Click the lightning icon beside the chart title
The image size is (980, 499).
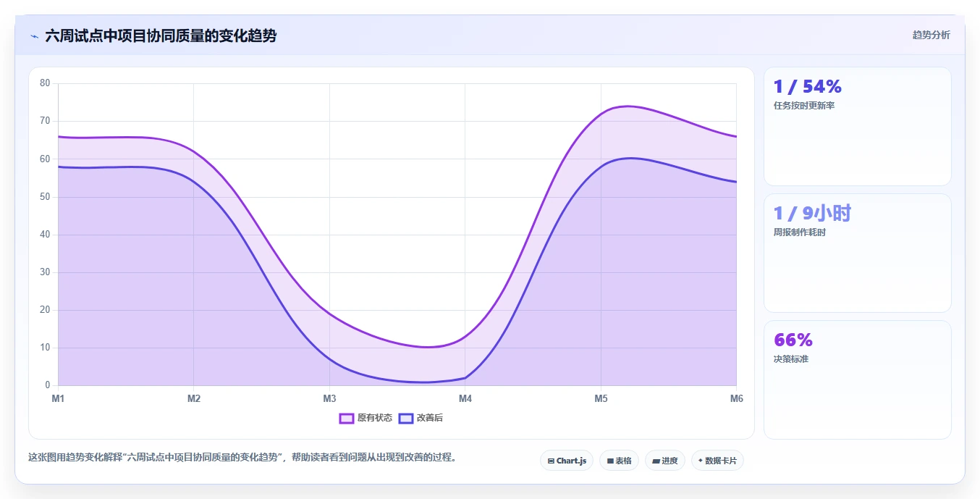34,36
